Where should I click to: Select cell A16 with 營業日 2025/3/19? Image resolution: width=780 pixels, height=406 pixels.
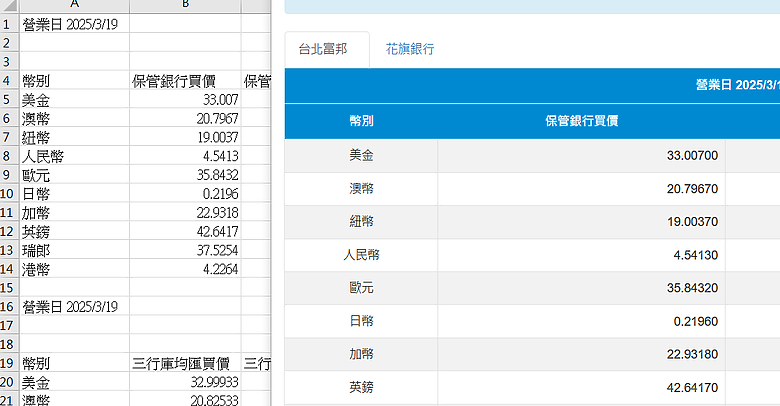75,306
